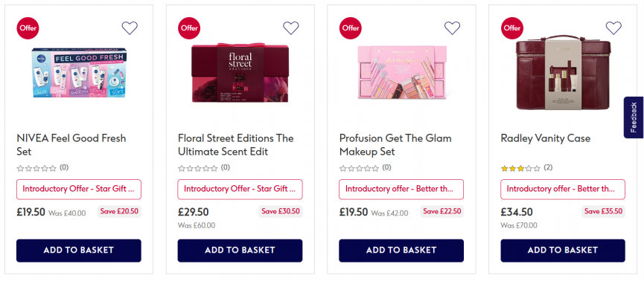Viewport: 644px width, 281px height.
Task: View Profusion makeup set product image
Action: point(402,72)
